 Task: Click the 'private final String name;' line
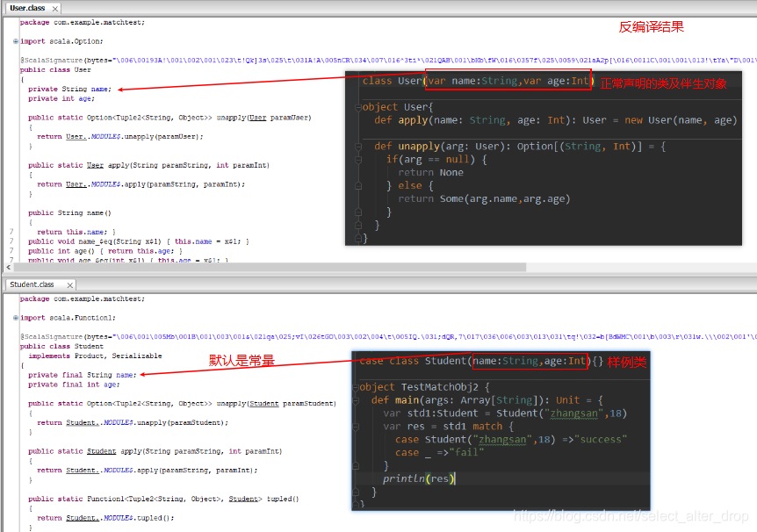tap(83, 375)
